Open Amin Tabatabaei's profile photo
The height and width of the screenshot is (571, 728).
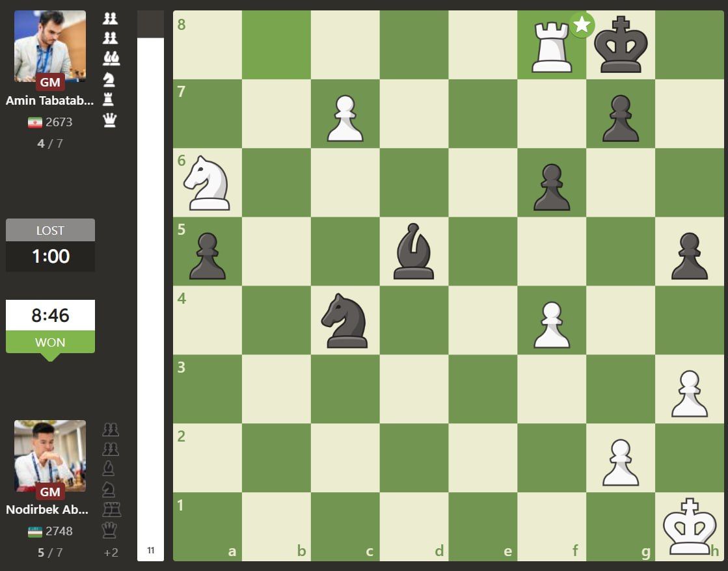point(50,46)
